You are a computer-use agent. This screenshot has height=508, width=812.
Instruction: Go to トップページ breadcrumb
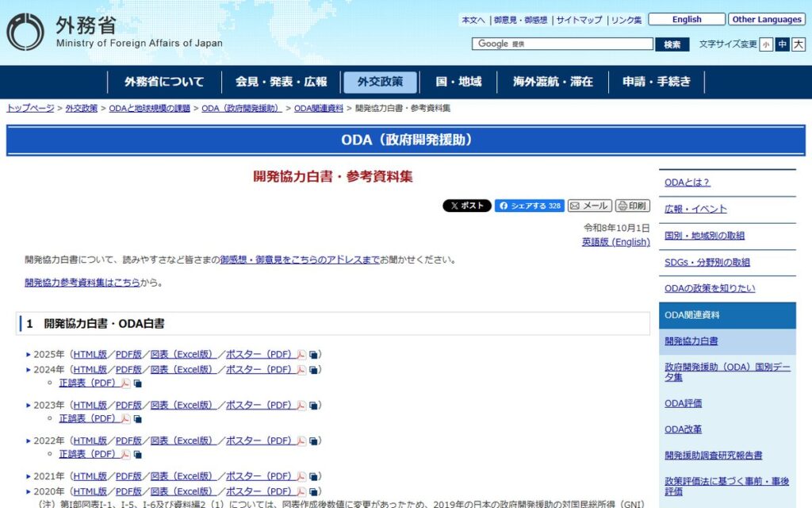point(31,108)
